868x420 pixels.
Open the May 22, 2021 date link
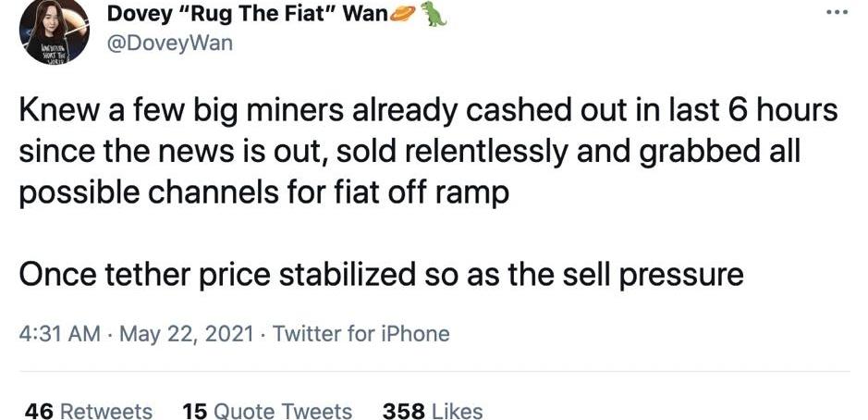coord(186,334)
